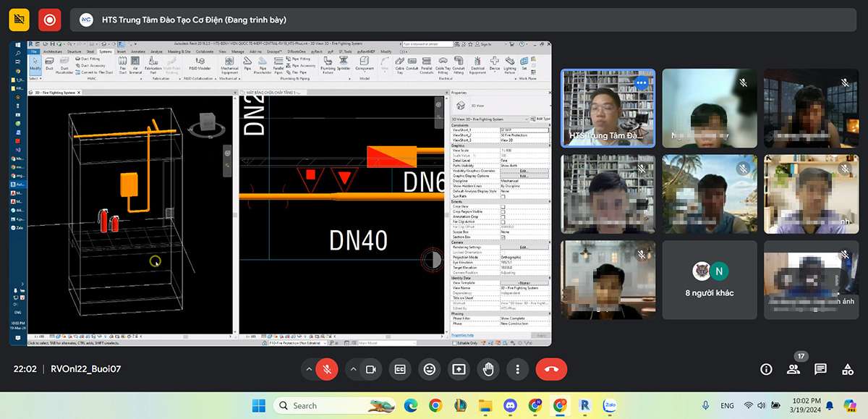Screen dimensions: 868x419
Task: Select the HTS Trung Tâm presenter video tile
Action: 608,109
